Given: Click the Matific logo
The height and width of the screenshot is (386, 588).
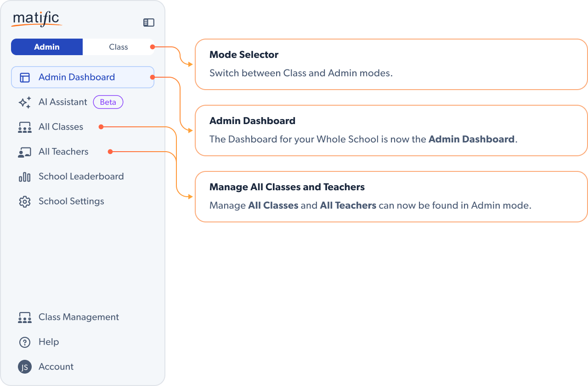Looking at the screenshot, I should (36, 19).
